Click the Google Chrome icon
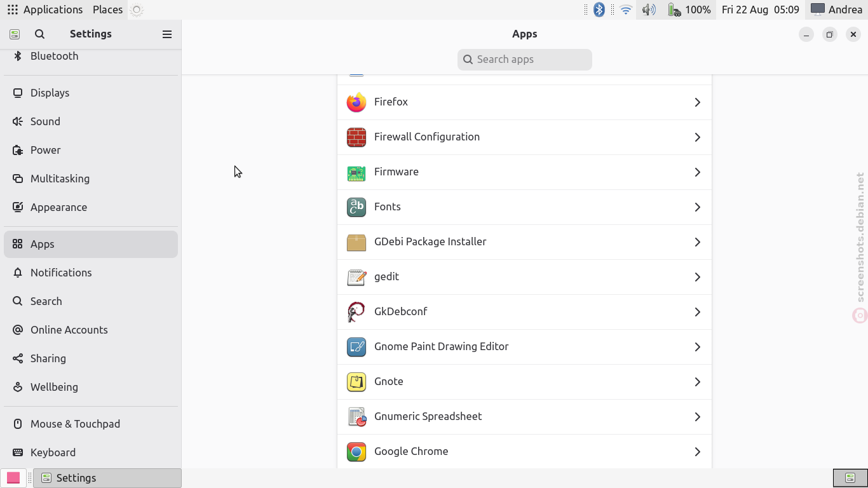 pyautogui.click(x=356, y=452)
